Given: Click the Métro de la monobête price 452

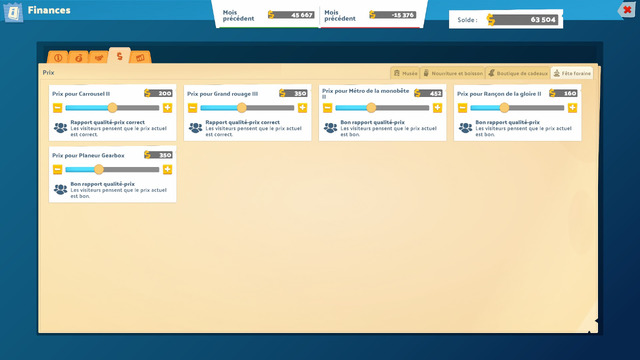Looking at the screenshot, I should tap(429, 93).
